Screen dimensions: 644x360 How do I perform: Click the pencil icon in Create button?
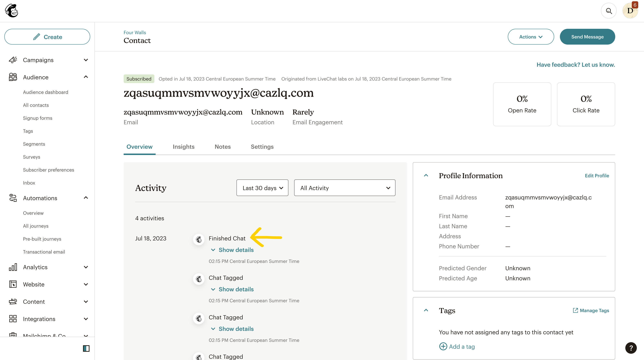(36, 37)
